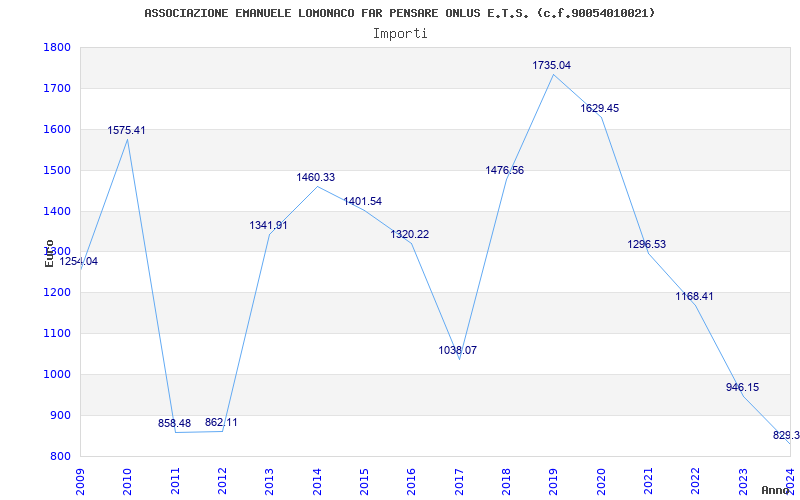The height and width of the screenshot is (500, 800).
Task: Click the 1460.33 data point label
Action: tap(316, 178)
